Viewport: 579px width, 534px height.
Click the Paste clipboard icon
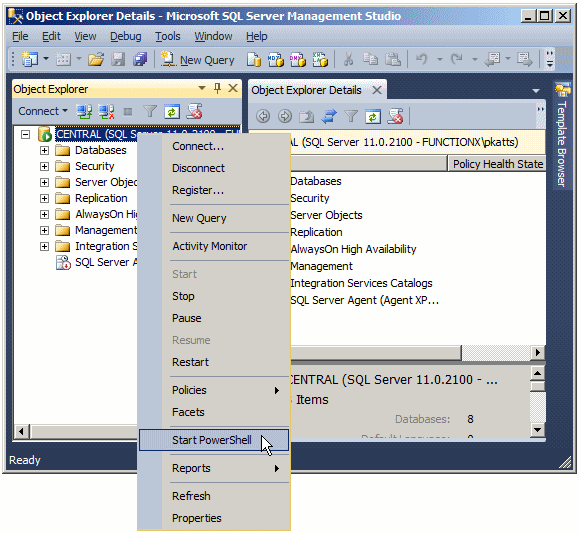(393, 59)
